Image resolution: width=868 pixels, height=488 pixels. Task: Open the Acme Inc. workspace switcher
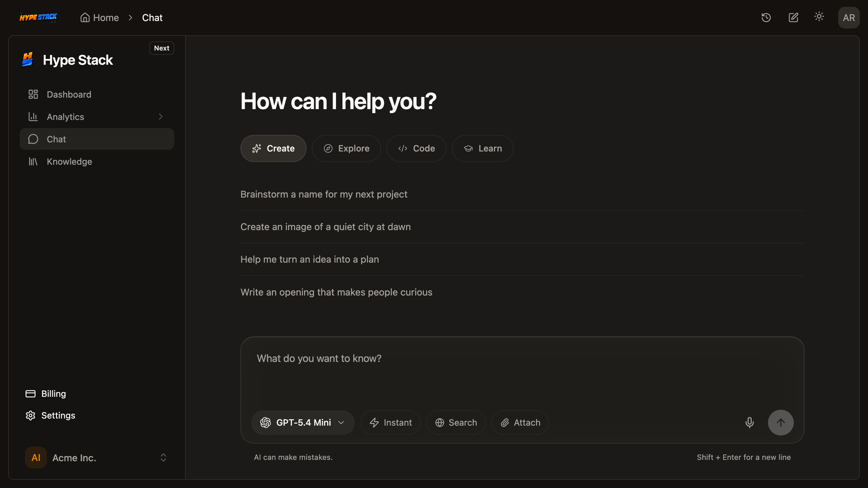tap(97, 457)
